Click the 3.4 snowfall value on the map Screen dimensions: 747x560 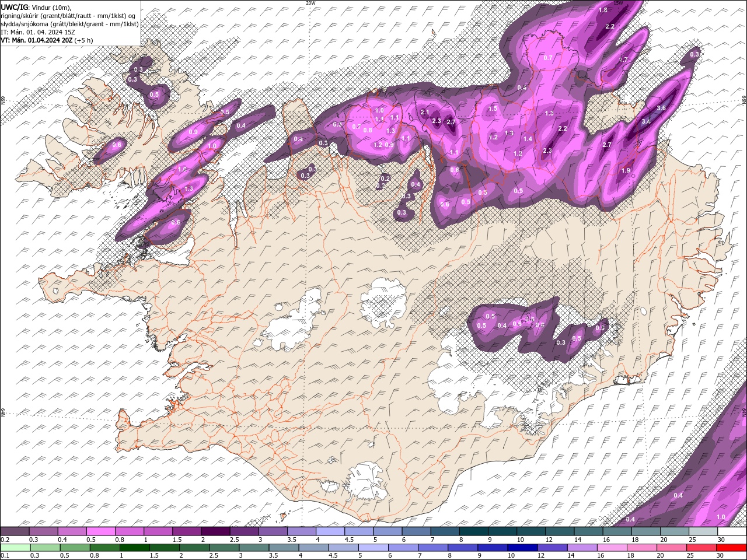click(x=645, y=121)
